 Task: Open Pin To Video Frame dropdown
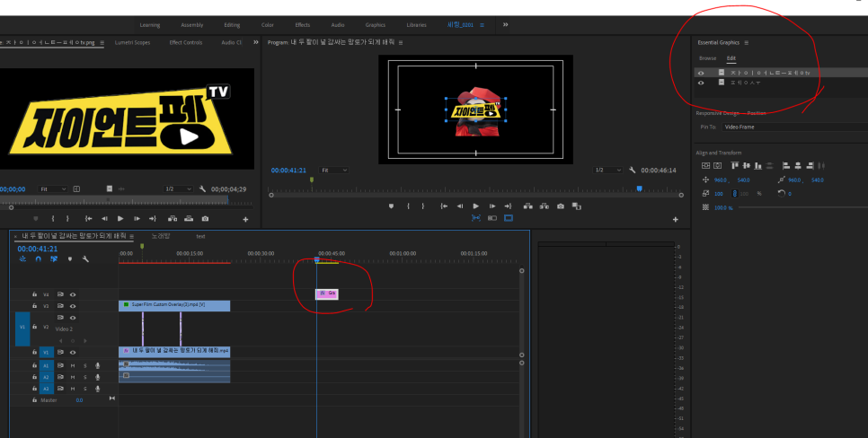(x=794, y=127)
